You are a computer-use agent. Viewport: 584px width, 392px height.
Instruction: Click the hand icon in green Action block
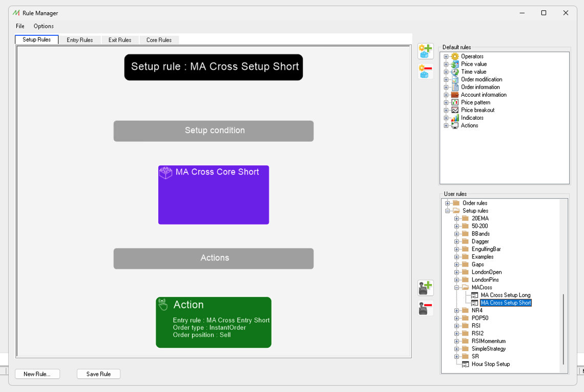[x=163, y=304]
